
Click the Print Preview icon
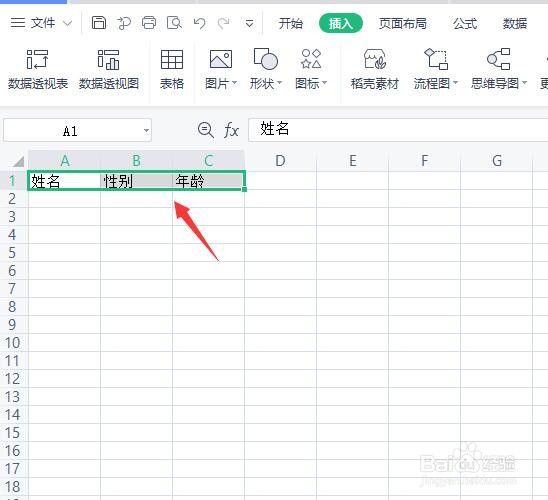click(174, 23)
